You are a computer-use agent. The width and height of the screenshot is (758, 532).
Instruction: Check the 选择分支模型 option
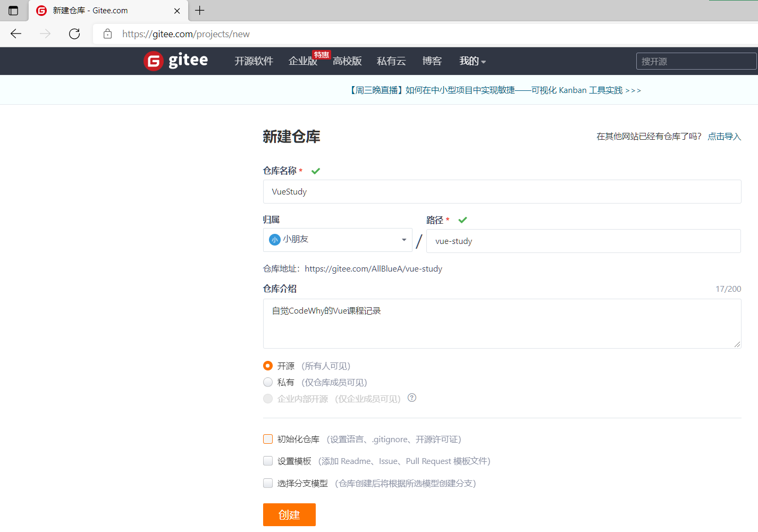coord(267,483)
